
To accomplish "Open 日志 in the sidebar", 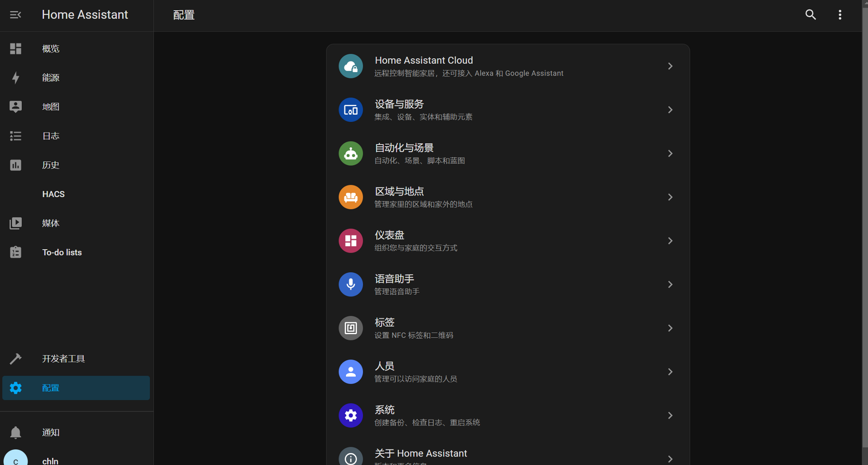I will click(76, 136).
